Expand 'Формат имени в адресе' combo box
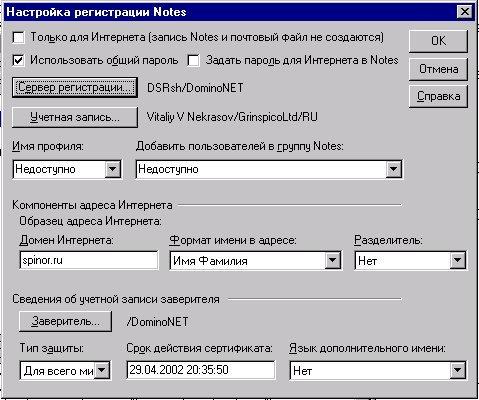The image size is (479, 400). coord(333,260)
